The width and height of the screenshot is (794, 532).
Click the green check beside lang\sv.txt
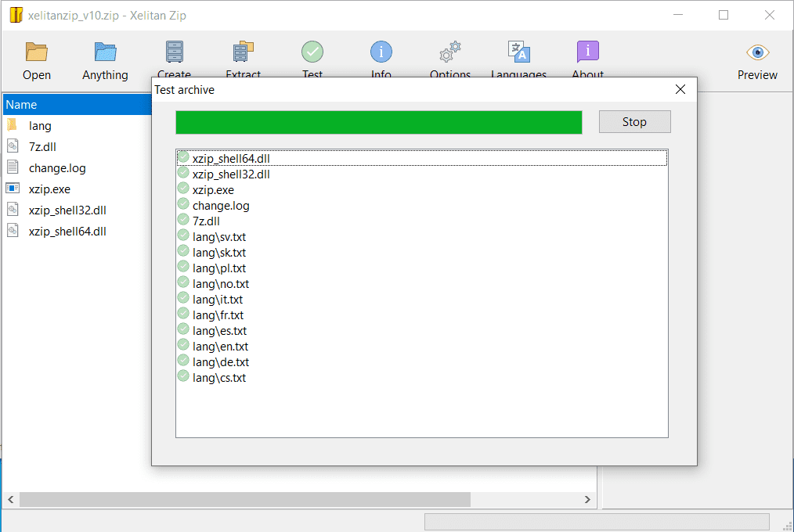click(183, 235)
